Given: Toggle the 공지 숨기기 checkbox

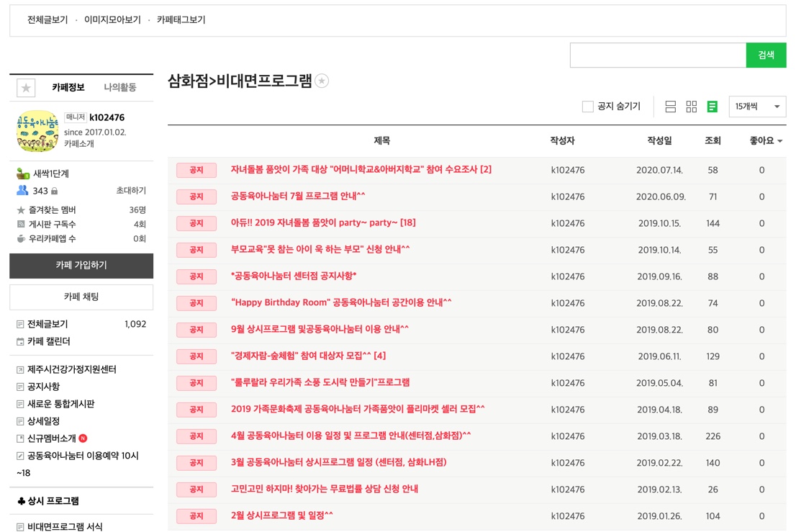Looking at the screenshot, I should pyautogui.click(x=588, y=107).
